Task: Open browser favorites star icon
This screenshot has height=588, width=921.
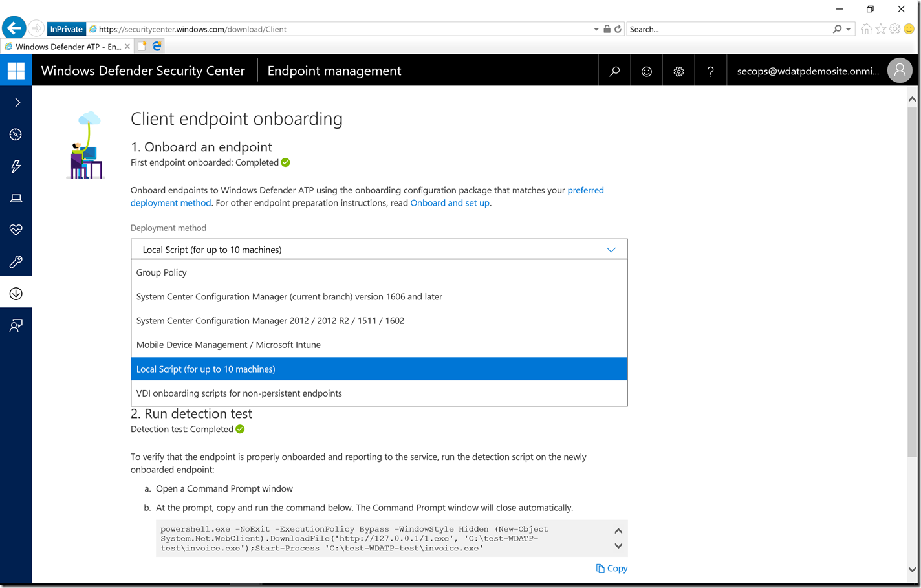Action: pyautogui.click(x=881, y=29)
